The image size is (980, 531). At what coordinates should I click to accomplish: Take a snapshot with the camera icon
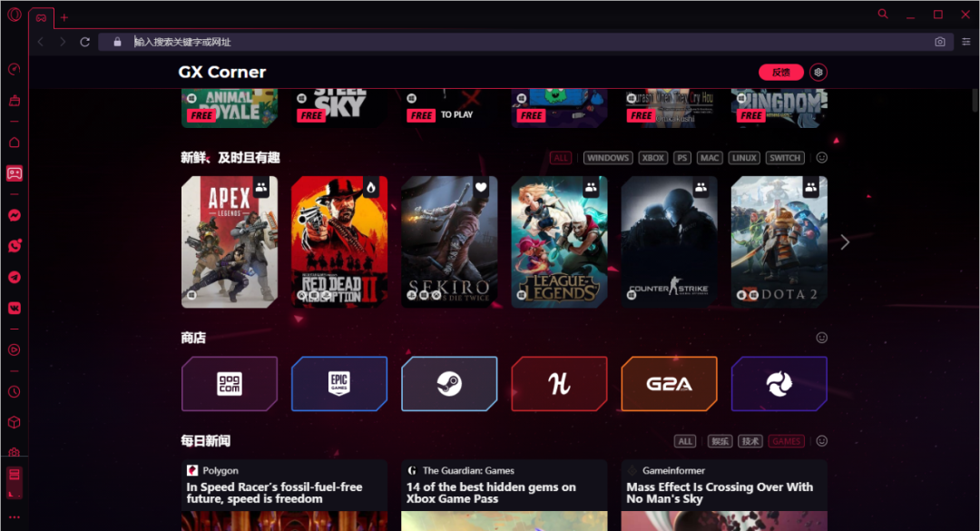(x=939, y=42)
